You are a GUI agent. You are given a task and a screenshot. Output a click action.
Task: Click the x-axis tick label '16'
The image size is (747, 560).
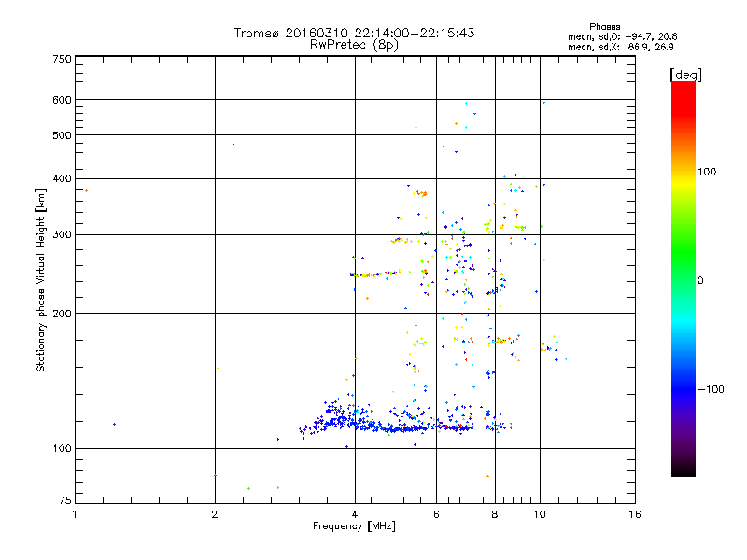635,514
